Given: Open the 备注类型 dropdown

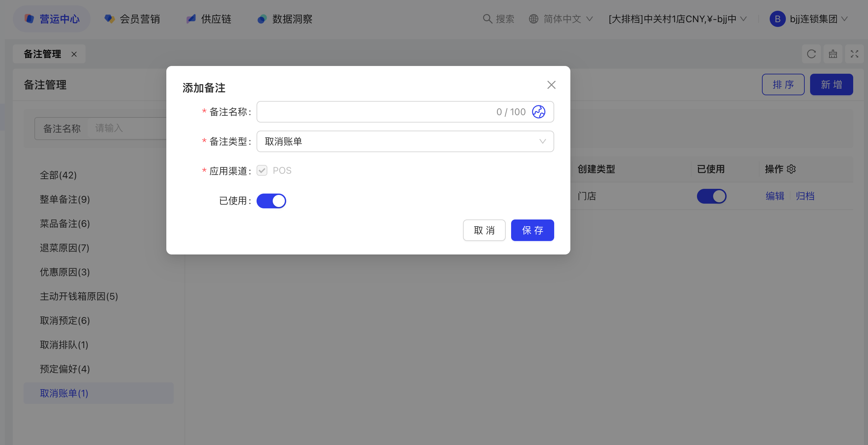Looking at the screenshot, I should (405, 141).
